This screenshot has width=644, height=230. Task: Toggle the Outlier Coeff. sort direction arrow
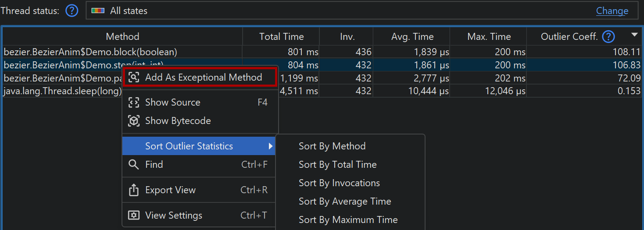[634, 35]
